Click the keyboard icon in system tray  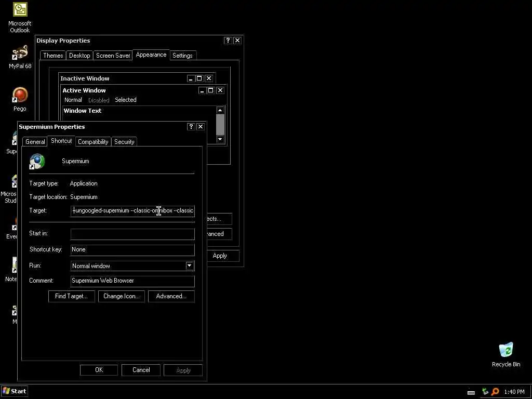tap(471, 392)
